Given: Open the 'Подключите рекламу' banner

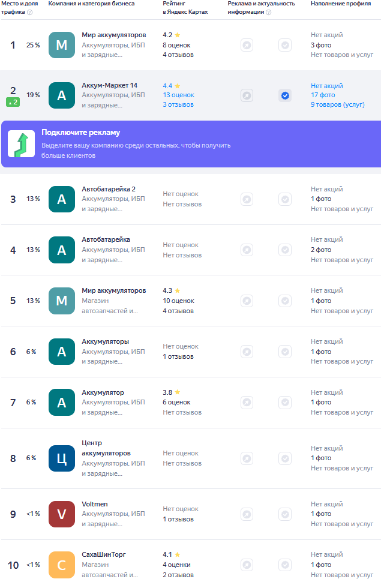Looking at the screenshot, I should point(191,144).
